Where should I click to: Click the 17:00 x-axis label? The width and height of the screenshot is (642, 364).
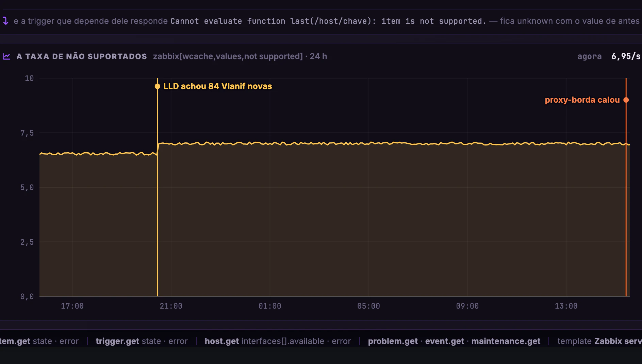coord(72,306)
